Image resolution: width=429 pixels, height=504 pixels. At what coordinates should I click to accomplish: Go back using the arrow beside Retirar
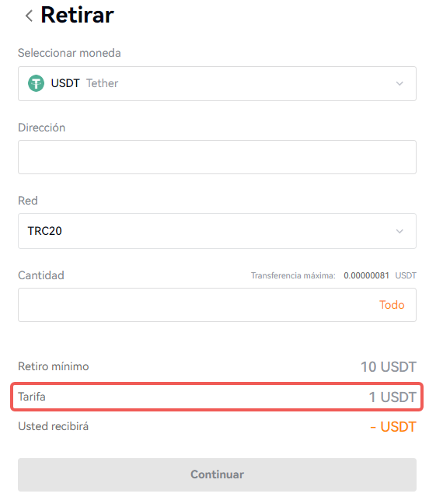[x=29, y=16]
